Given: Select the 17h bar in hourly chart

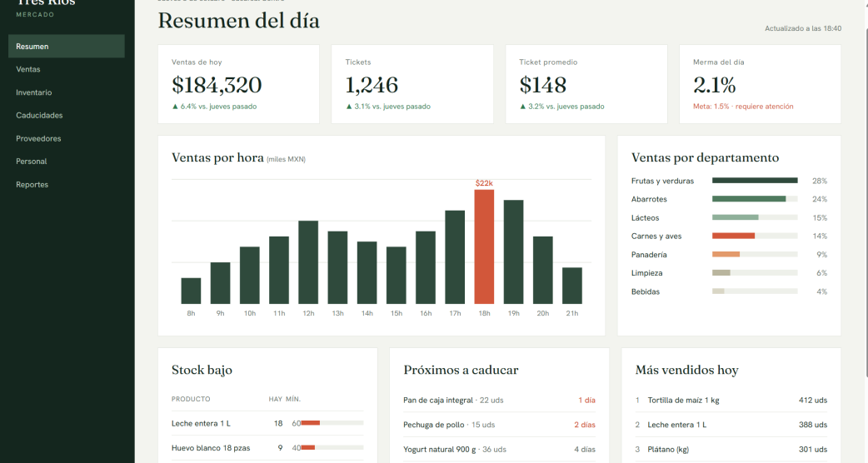Looking at the screenshot, I should point(455,257).
